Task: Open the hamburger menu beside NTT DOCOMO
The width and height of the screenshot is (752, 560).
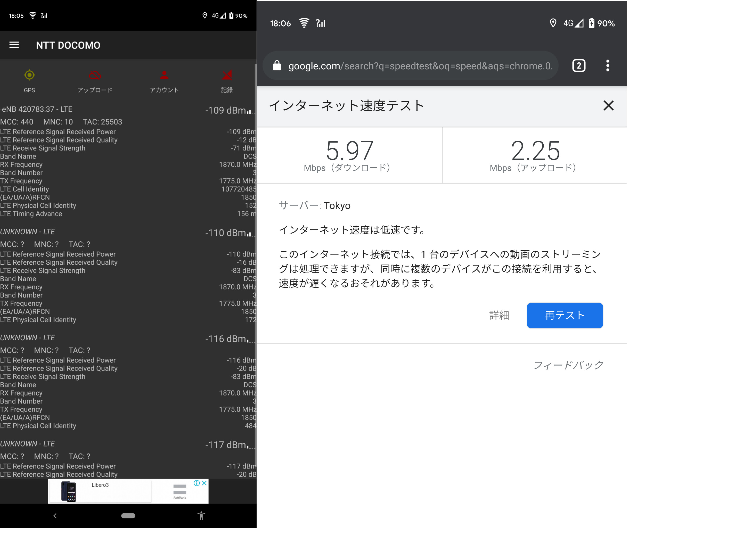Action: click(14, 45)
